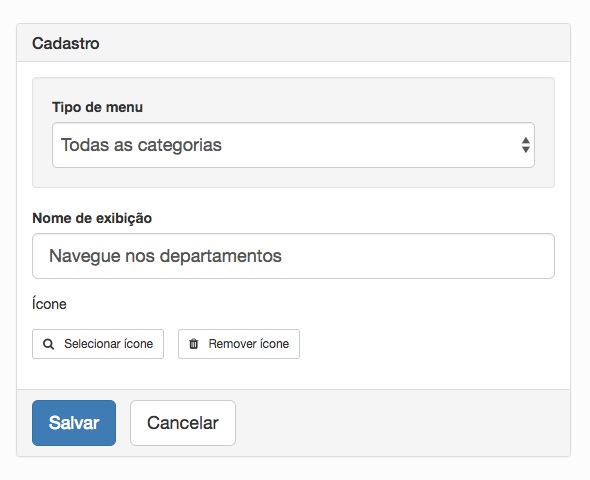Open the Todas as categorias dropdown
590x480 pixels.
coord(293,145)
